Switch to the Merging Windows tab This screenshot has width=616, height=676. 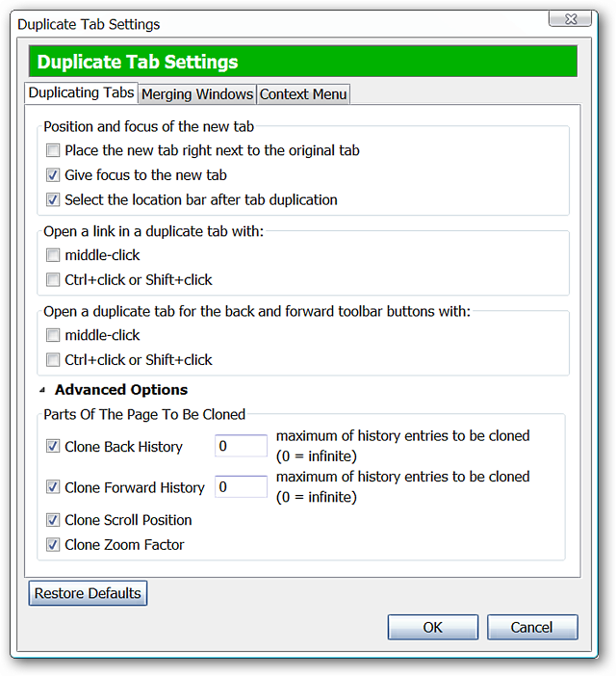click(197, 94)
